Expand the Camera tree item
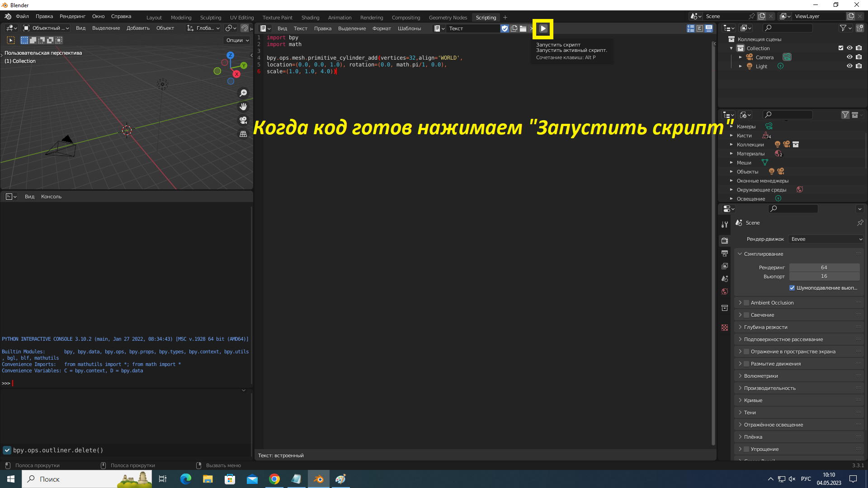 pos(740,57)
